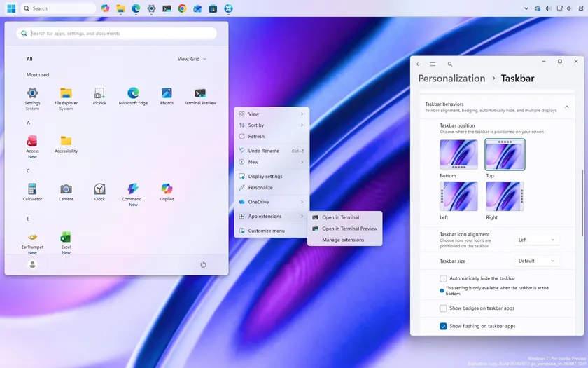588x368 pixels.
Task: Select the All heading in the Start menu
Action: point(29,59)
